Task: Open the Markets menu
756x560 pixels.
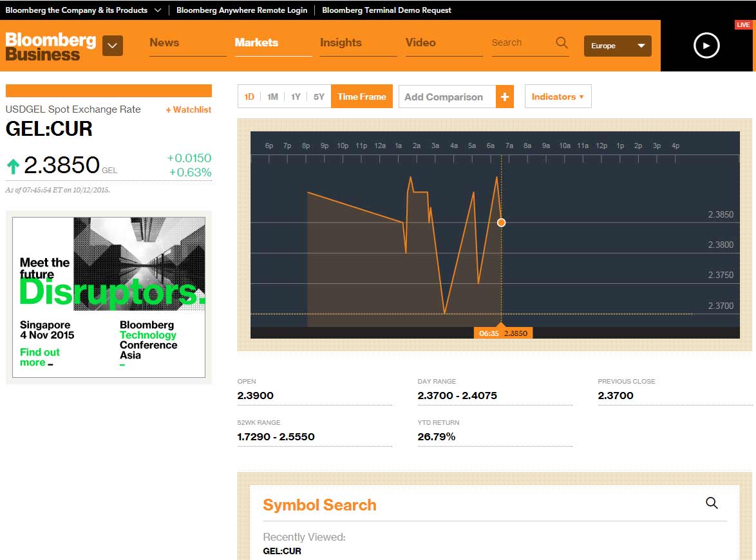Action: coord(256,42)
